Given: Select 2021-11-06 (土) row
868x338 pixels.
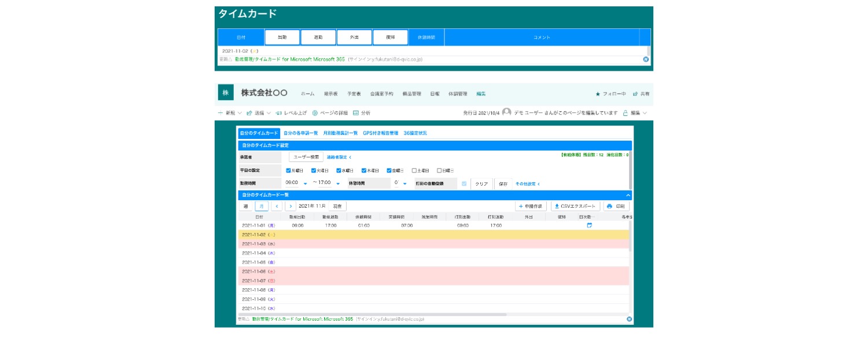Looking at the screenshot, I should (433, 271).
